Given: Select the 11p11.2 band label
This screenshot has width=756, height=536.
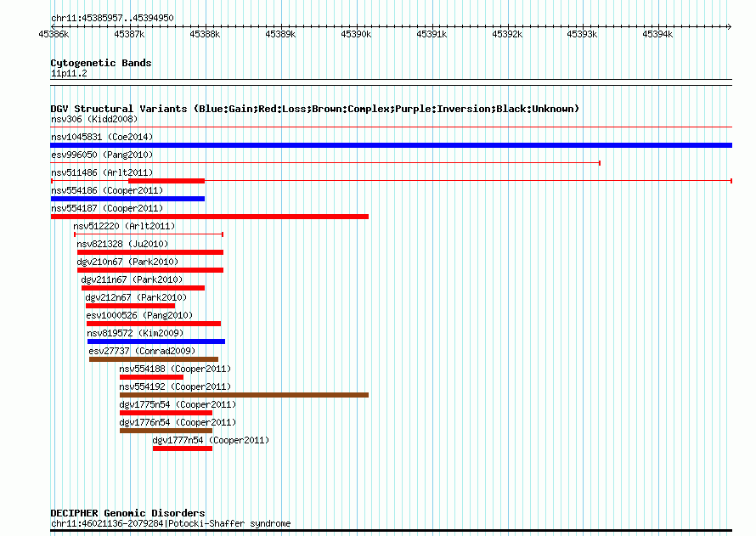Looking at the screenshot, I should point(69,73).
